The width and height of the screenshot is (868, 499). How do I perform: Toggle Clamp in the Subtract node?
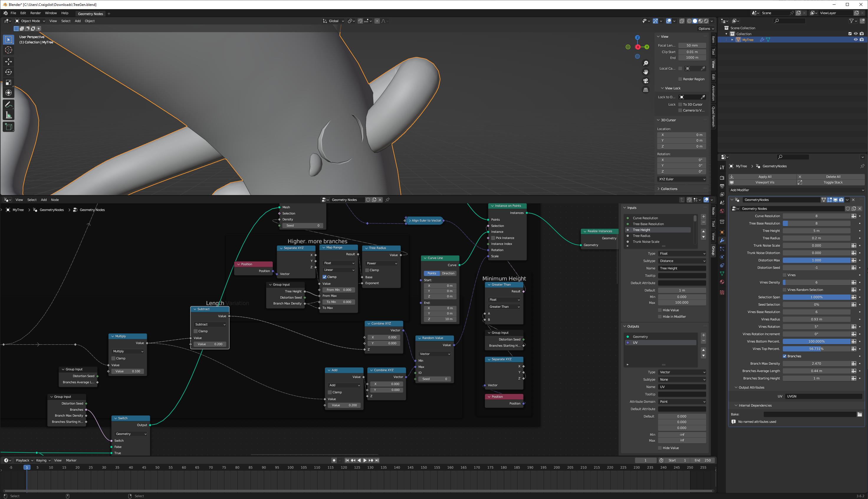(195, 331)
